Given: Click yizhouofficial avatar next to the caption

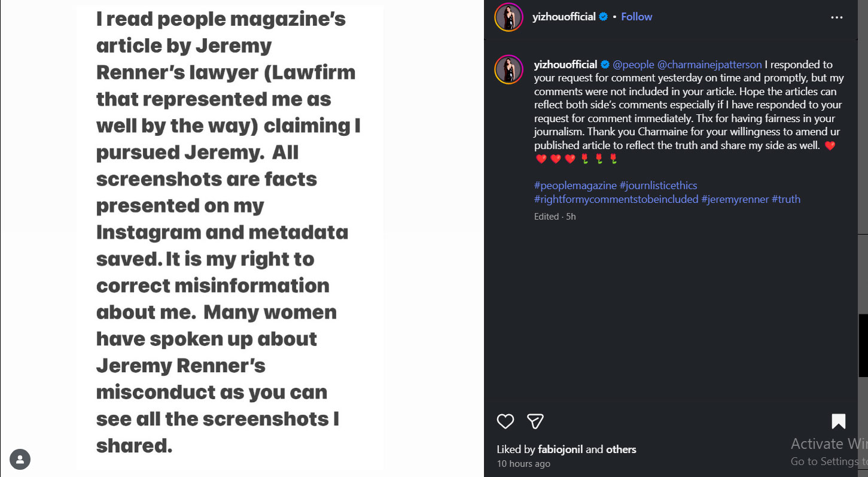Looking at the screenshot, I should 508,69.
